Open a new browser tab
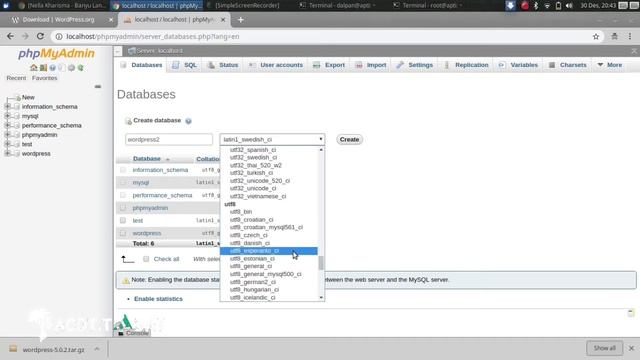640x360 pixels. 240,20
